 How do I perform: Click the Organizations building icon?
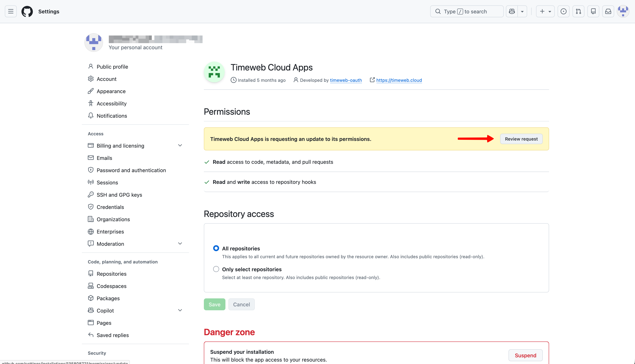coord(91,219)
